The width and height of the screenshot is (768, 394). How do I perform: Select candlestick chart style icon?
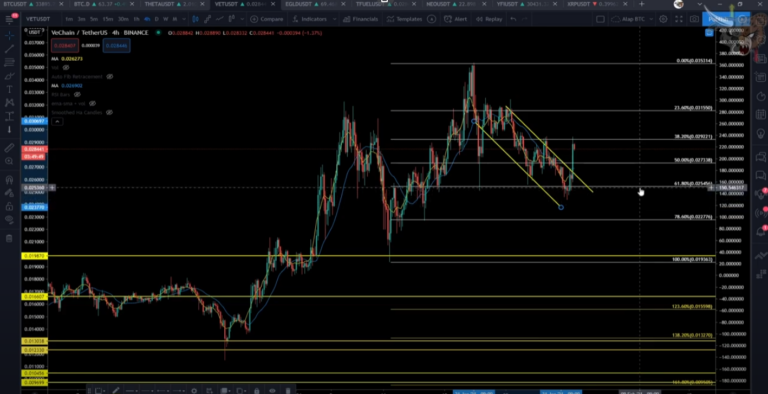click(x=195, y=19)
